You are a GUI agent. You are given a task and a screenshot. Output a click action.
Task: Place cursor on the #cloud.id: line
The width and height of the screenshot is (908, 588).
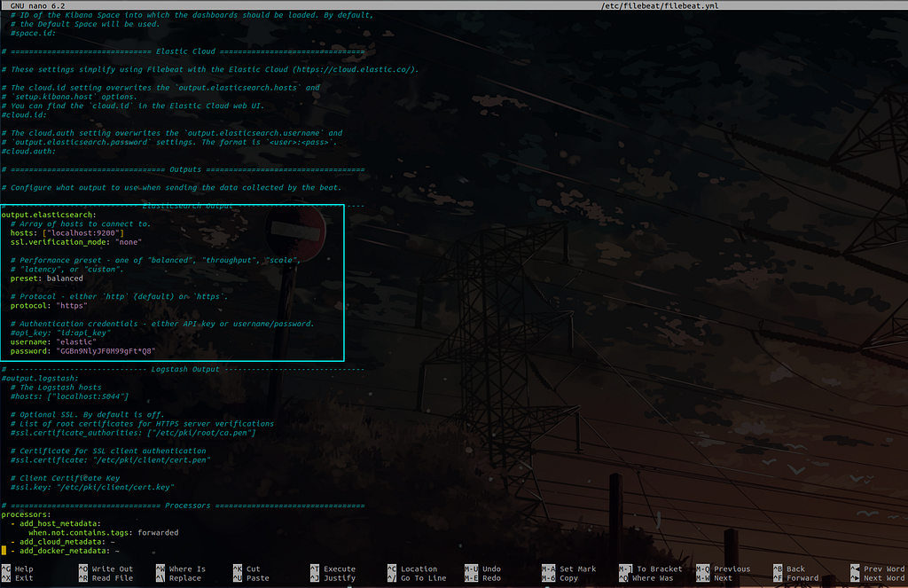[24, 114]
